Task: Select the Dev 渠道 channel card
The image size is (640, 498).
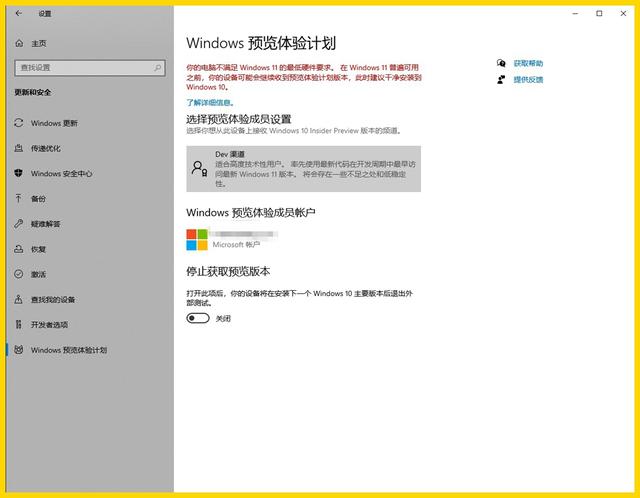Action: click(x=303, y=169)
